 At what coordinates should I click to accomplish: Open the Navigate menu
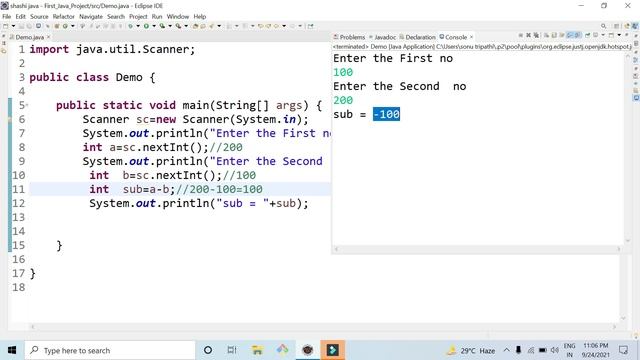click(x=91, y=16)
